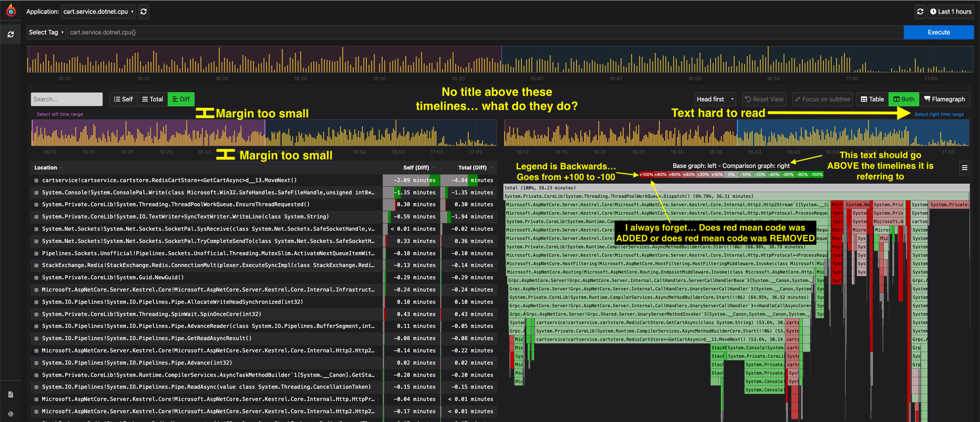The height and width of the screenshot is (422, 980).
Task: Select the System.Guid.NewGuid() table row
Action: [x=264, y=277]
